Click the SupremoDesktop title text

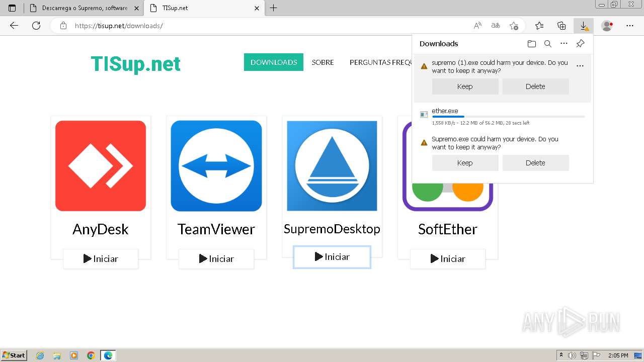click(332, 229)
